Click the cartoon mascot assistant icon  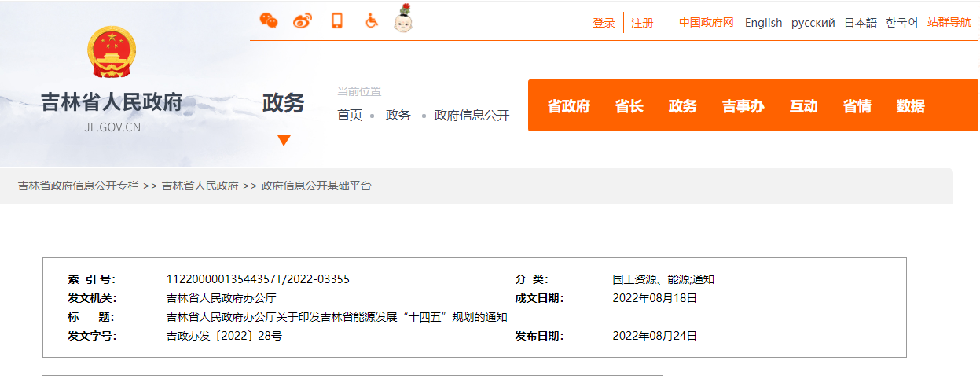403,19
